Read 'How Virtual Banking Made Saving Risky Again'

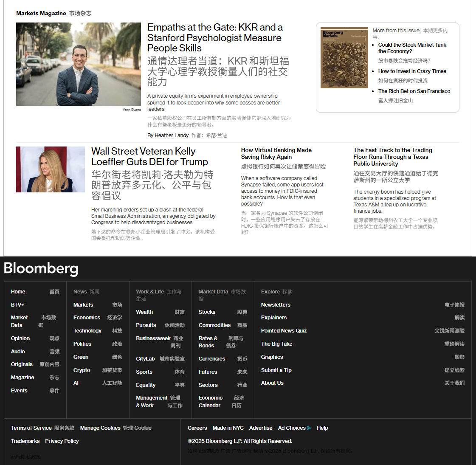(276, 153)
